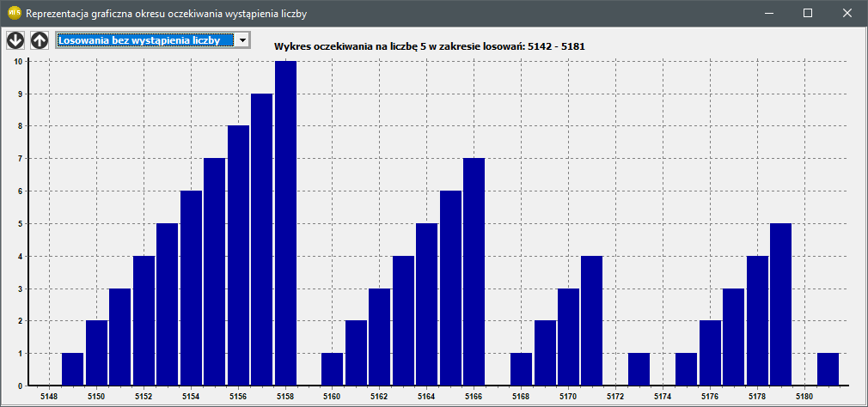The height and width of the screenshot is (407, 868).
Task: Select the bar of height 9 at draw 5157
Action: click(x=262, y=240)
